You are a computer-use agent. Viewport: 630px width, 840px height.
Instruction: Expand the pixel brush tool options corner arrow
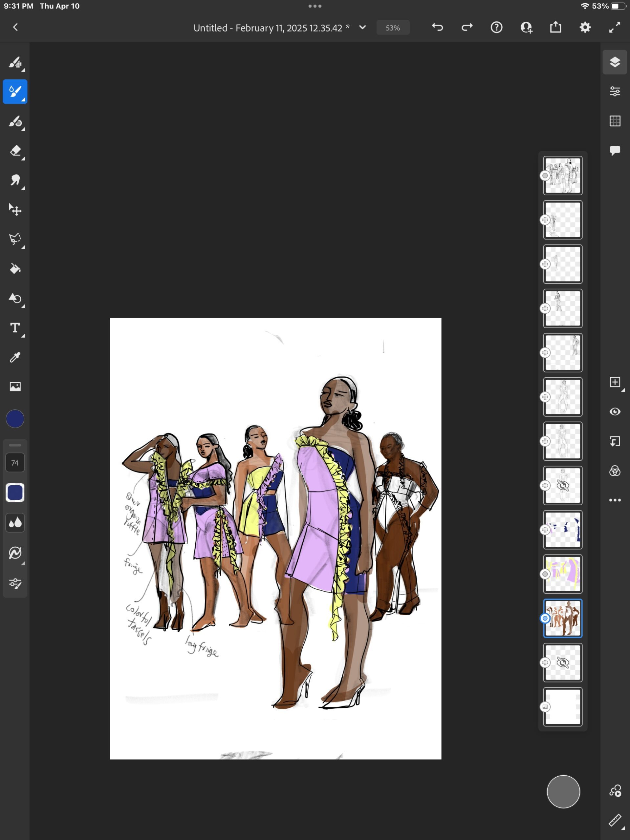23,71
